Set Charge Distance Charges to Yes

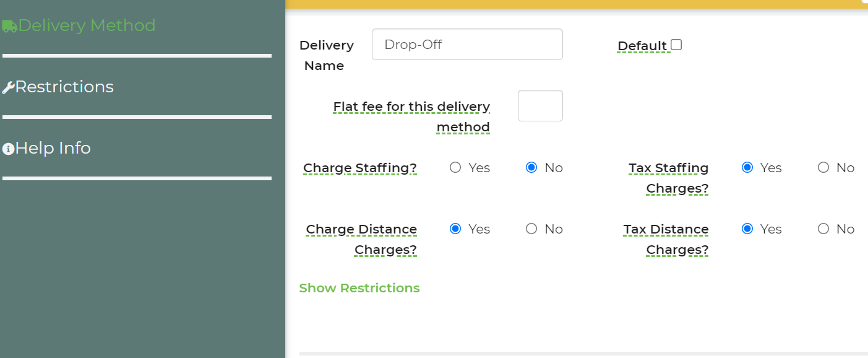pyautogui.click(x=455, y=229)
